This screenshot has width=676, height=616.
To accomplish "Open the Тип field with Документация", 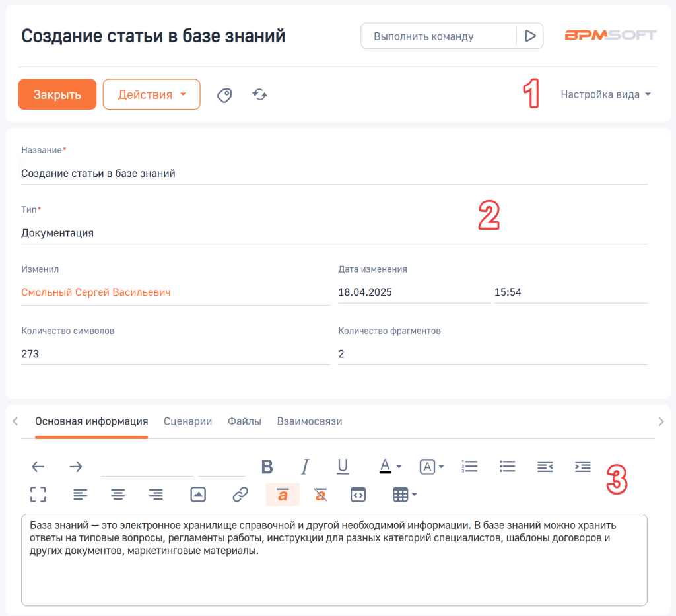I will (334, 233).
